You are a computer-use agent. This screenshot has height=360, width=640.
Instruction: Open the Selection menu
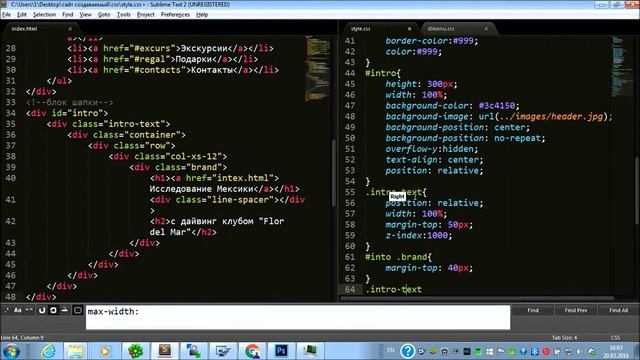tap(44, 15)
